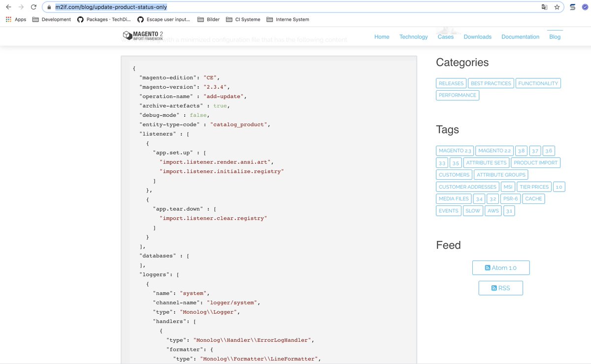Open the S extension icon in toolbar
The height and width of the screenshot is (364, 591).
572,7
